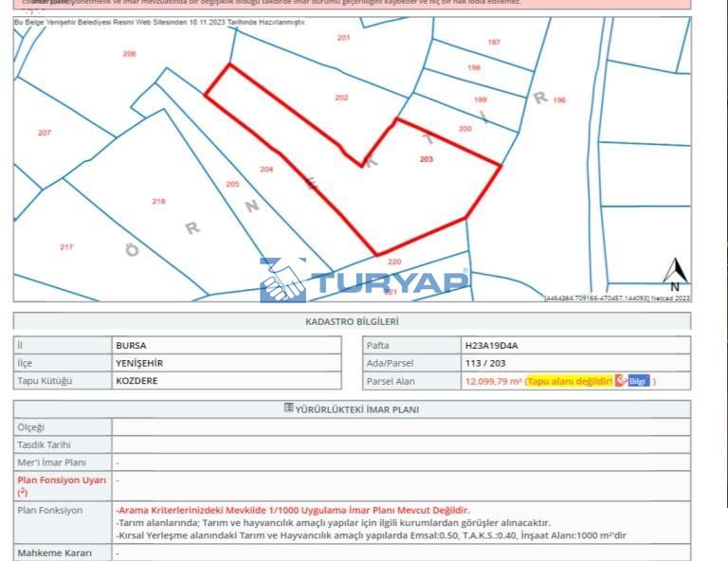Click the north arrow compass icon

tap(675, 274)
